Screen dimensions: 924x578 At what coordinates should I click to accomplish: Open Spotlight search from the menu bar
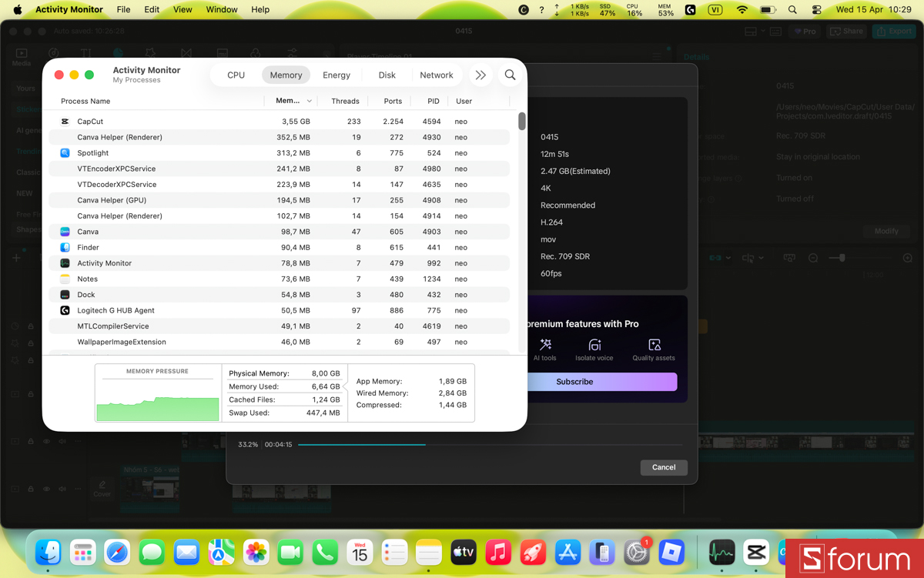point(791,9)
